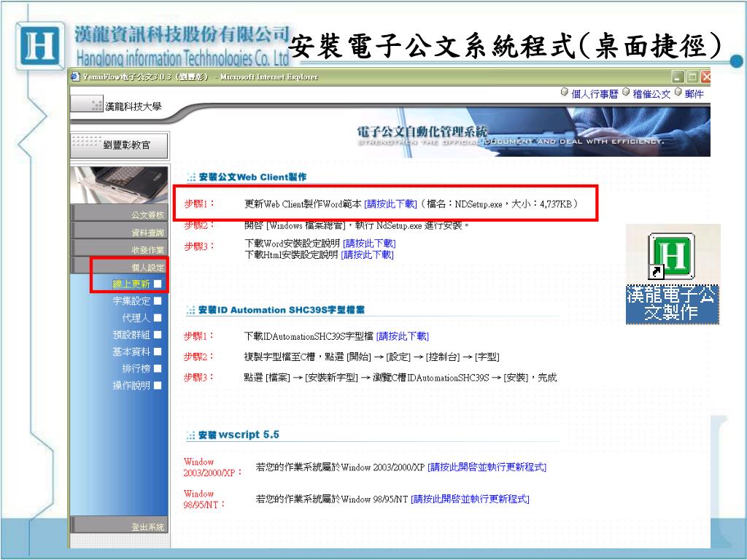Click the 安裝 wscript 5.5 section heading
The width and height of the screenshot is (747, 560).
click(x=239, y=435)
